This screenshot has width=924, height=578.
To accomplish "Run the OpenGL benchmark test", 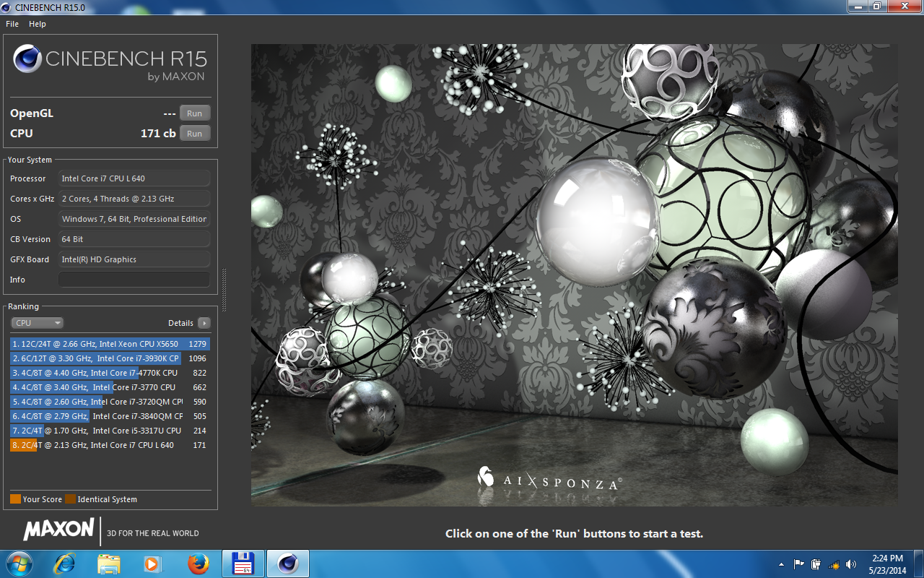I will pos(195,113).
